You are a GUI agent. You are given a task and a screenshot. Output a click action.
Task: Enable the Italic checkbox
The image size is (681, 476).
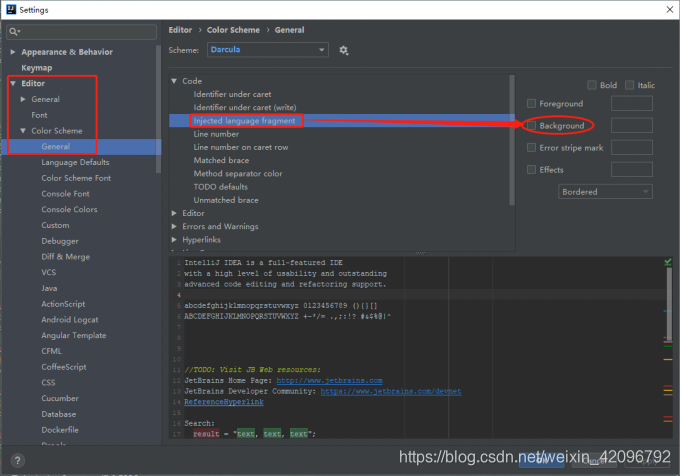point(629,85)
